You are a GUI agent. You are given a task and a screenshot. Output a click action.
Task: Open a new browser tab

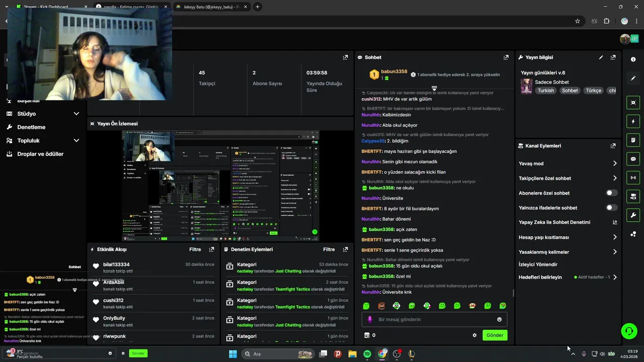click(258, 7)
